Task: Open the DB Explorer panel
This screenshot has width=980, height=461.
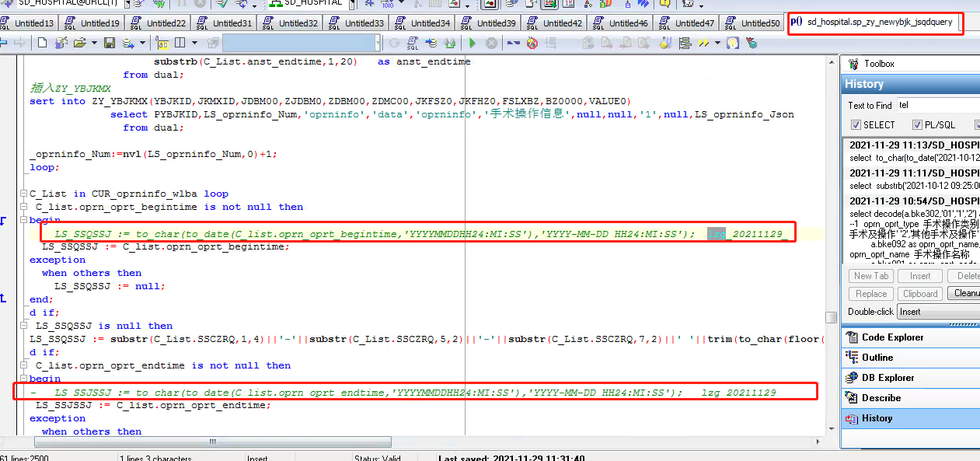Action: (910, 378)
